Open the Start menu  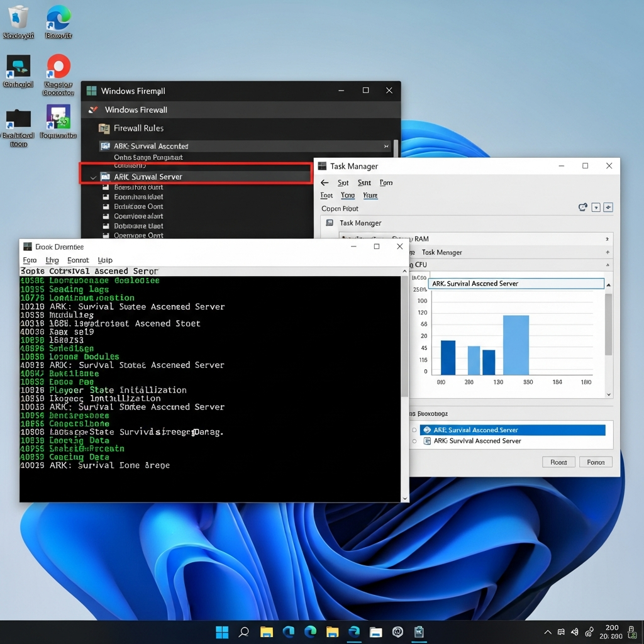(x=221, y=633)
